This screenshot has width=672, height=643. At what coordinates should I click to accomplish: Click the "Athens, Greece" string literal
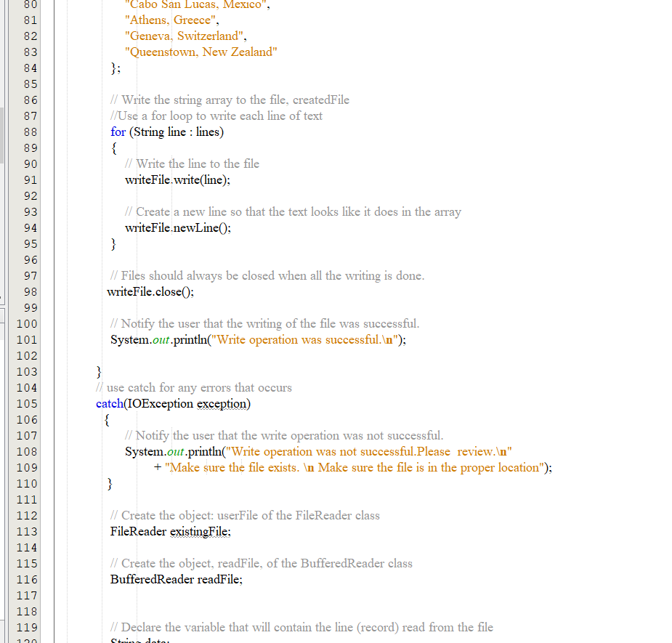(172, 20)
